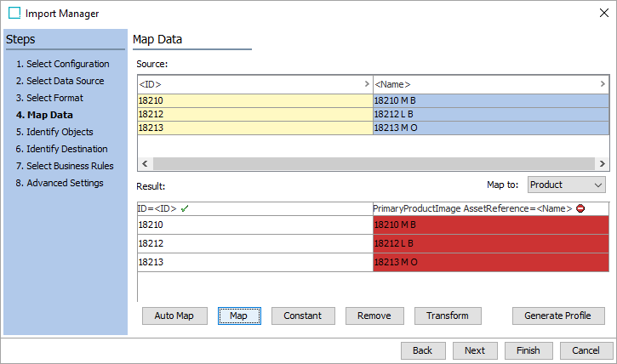Select source ID cell 18212
The image size is (617, 364).
255,115
